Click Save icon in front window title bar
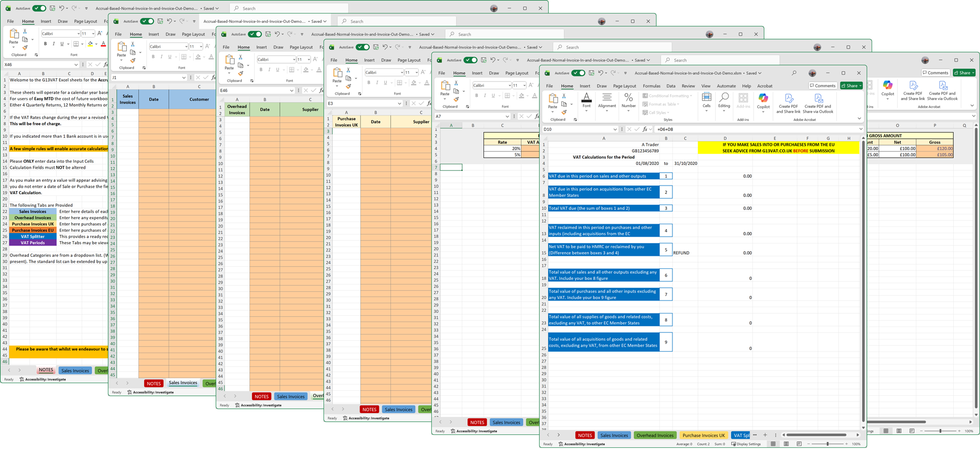 tap(591, 73)
